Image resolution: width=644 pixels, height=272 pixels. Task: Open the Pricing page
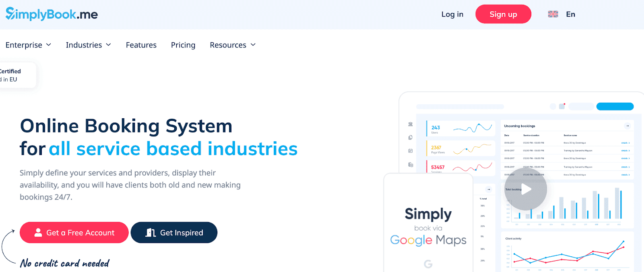click(x=183, y=45)
